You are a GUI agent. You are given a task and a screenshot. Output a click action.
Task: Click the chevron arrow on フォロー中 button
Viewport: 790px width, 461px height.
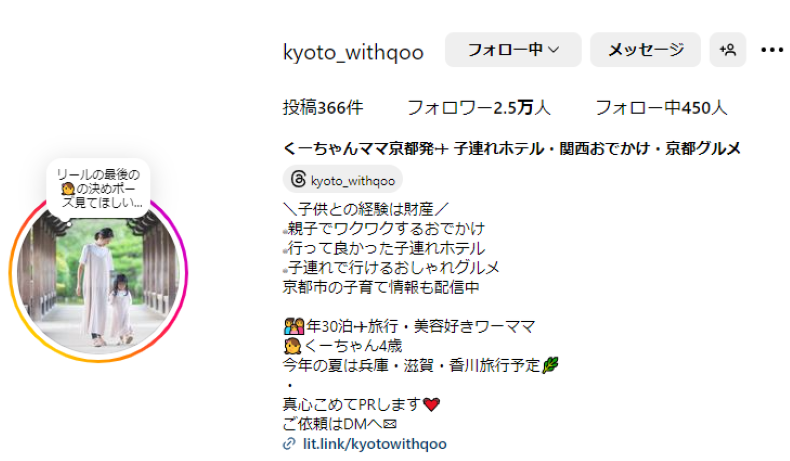click(x=553, y=49)
